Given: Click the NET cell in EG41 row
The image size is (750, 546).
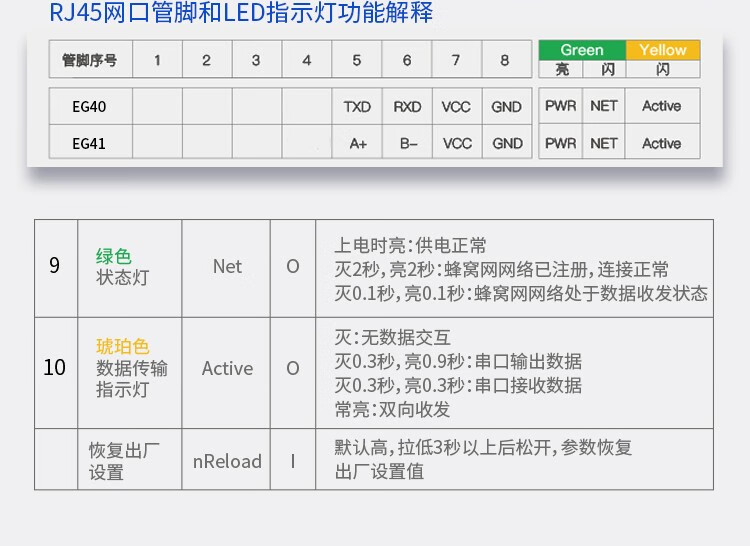Looking at the screenshot, I should (604, 143).
